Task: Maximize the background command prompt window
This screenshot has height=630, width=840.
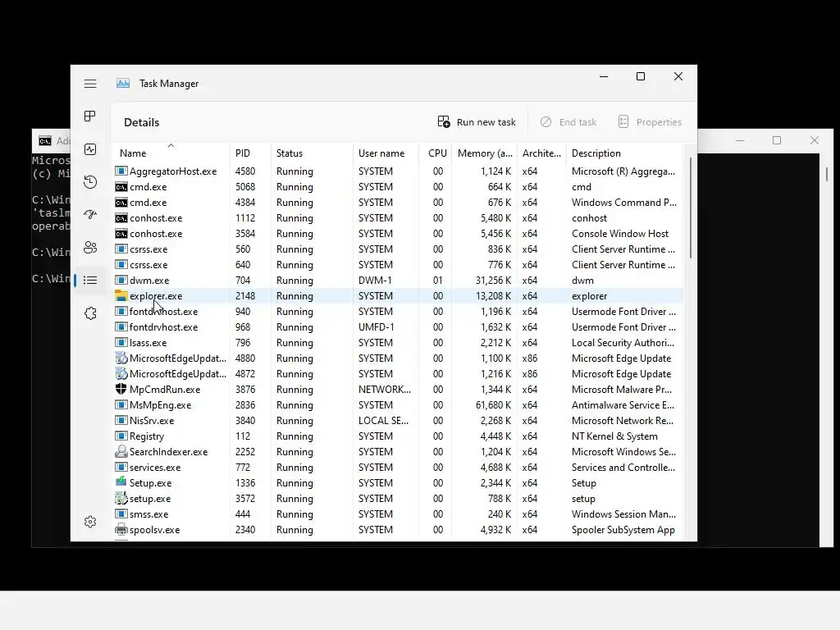Action: (x=777, y=140)
